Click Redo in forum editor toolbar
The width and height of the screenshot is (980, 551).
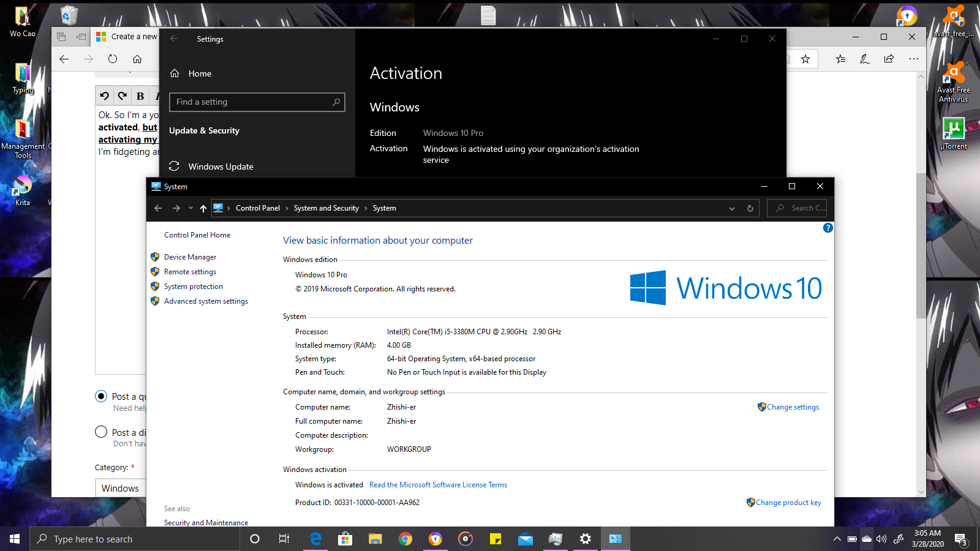click(123, 96)
